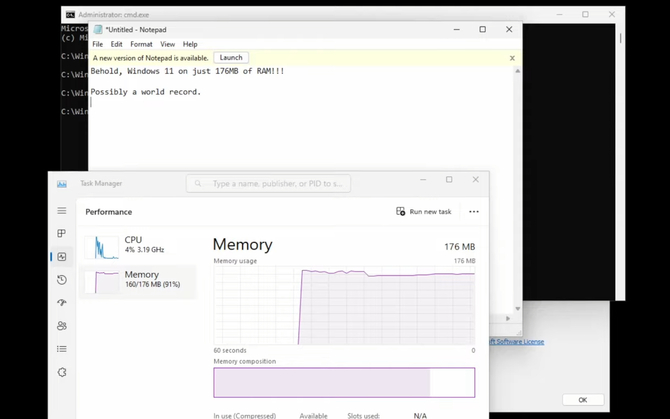Minimize the Notepad window
Screen dimensions: 670x419
pyautogui.click(x=456, y=29)
